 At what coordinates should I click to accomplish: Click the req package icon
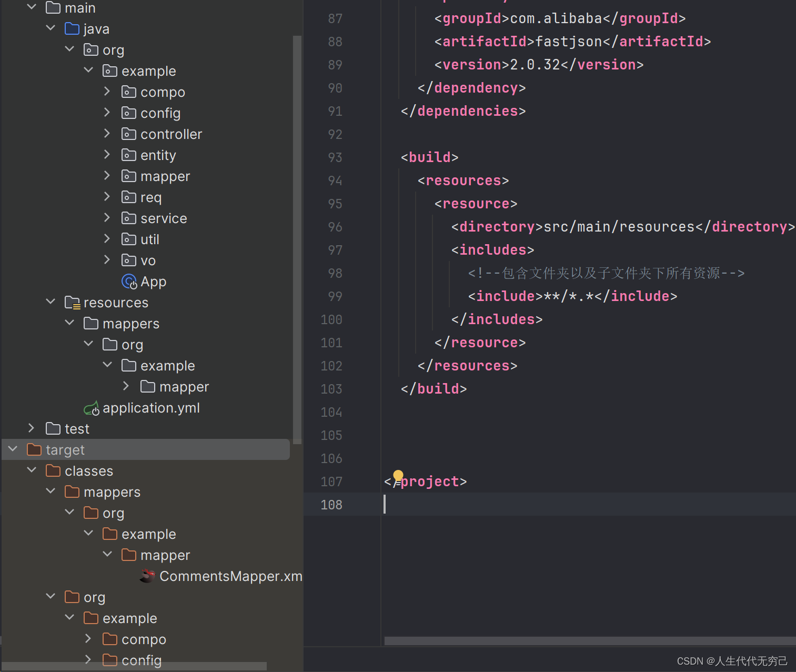(129, 197)
